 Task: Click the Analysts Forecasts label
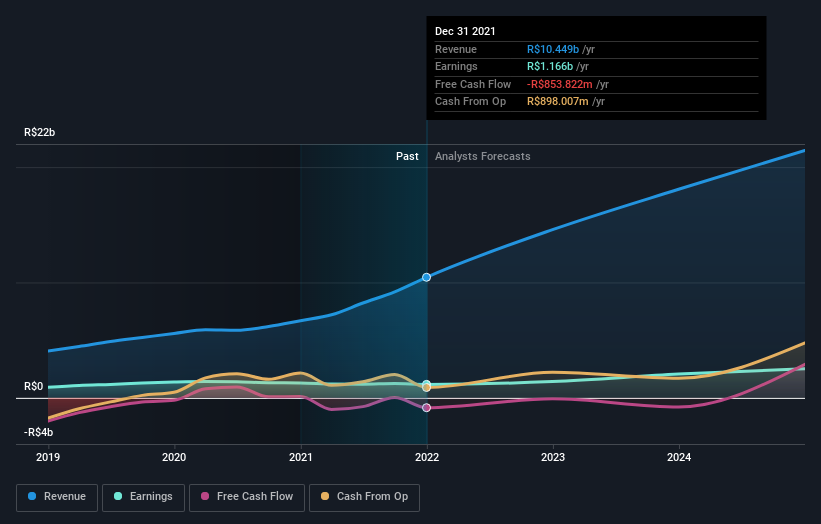(483, 157)
